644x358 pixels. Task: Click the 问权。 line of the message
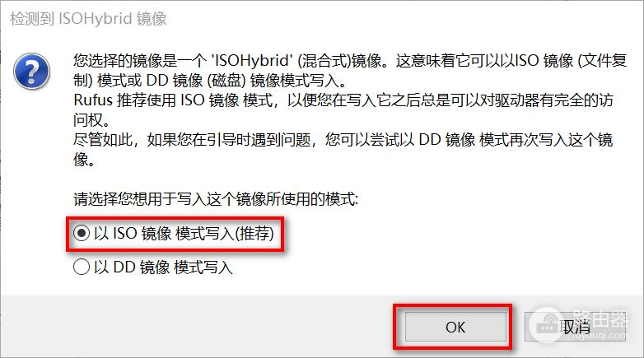tap(92, 120)
